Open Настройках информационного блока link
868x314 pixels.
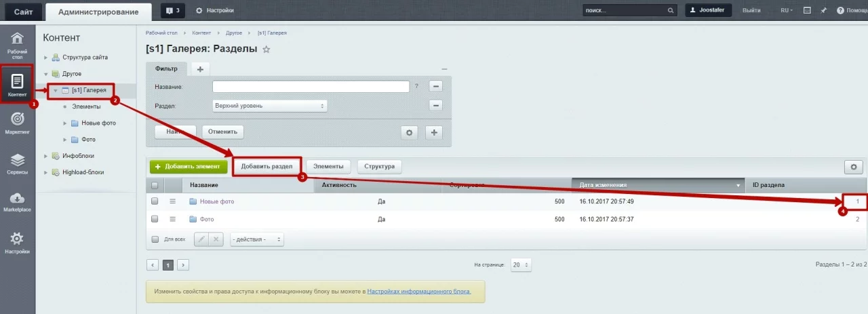click(x=418, y=291)
